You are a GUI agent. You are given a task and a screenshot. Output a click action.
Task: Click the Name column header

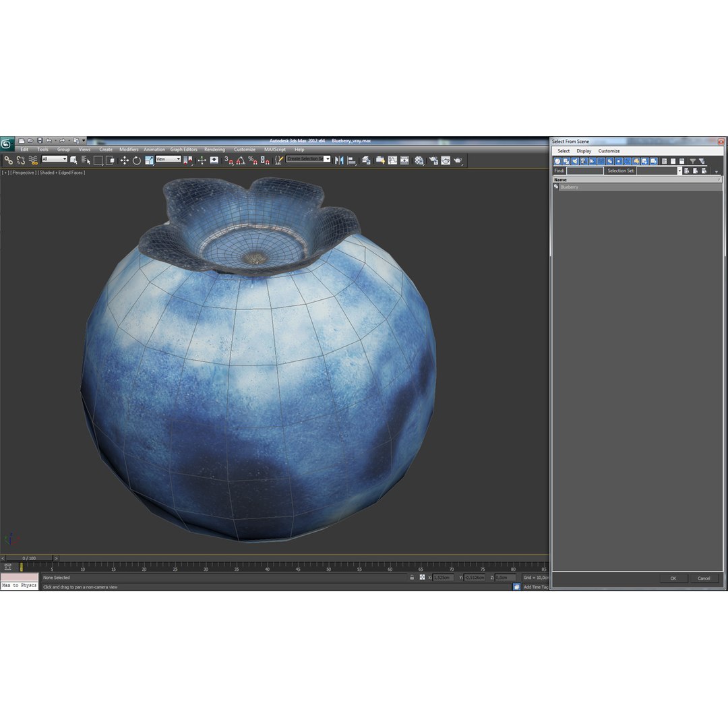coord(636,180)
